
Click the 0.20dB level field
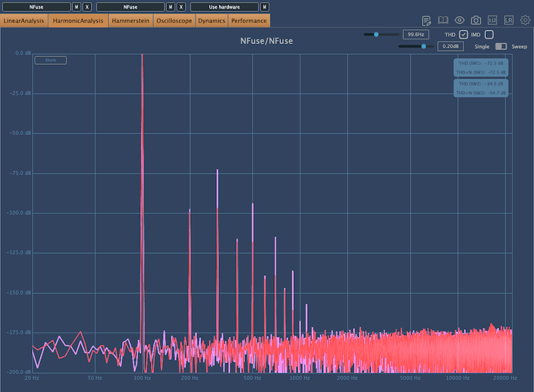click(x=450, y=46)
